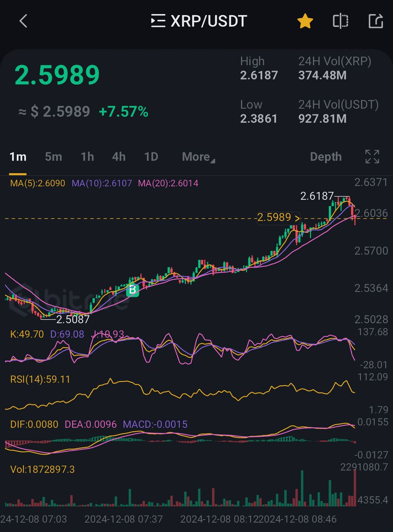This screenshot has width=393, height=532.
Task: Expand the chart to fullscreen
Action: pyautogui.click(x=372, y=156)
